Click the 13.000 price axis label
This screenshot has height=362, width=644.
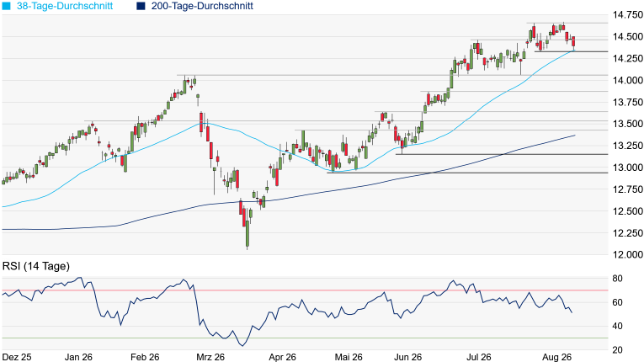click(627, 168)
